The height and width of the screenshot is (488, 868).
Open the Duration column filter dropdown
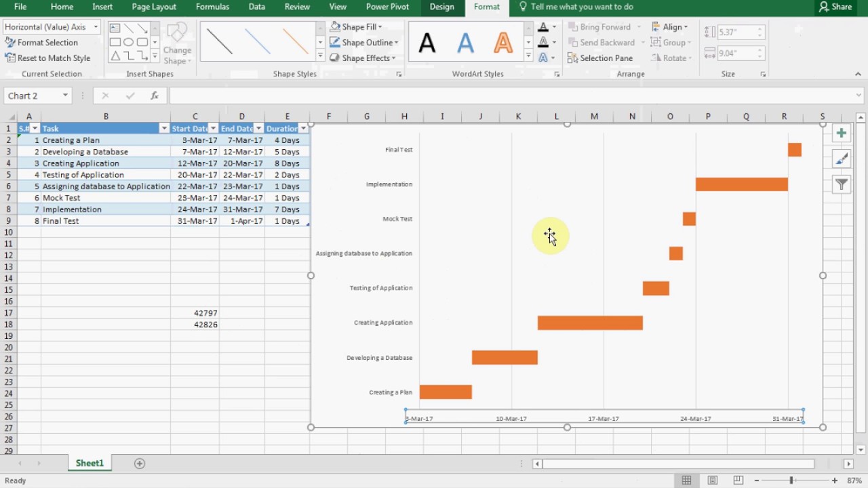click(x=303, y=128)
